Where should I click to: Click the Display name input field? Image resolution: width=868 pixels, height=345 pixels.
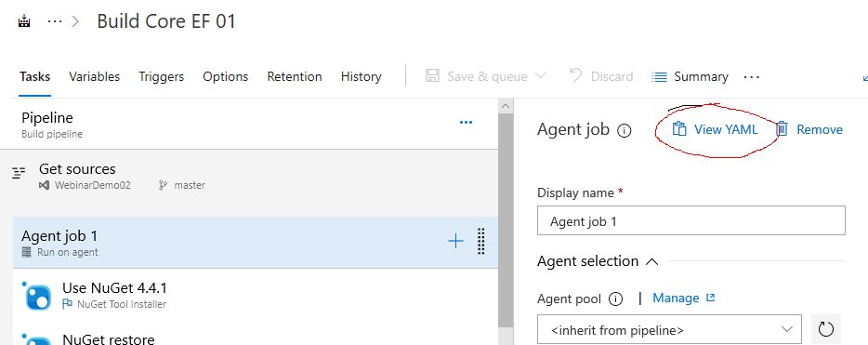coord(690,221)
